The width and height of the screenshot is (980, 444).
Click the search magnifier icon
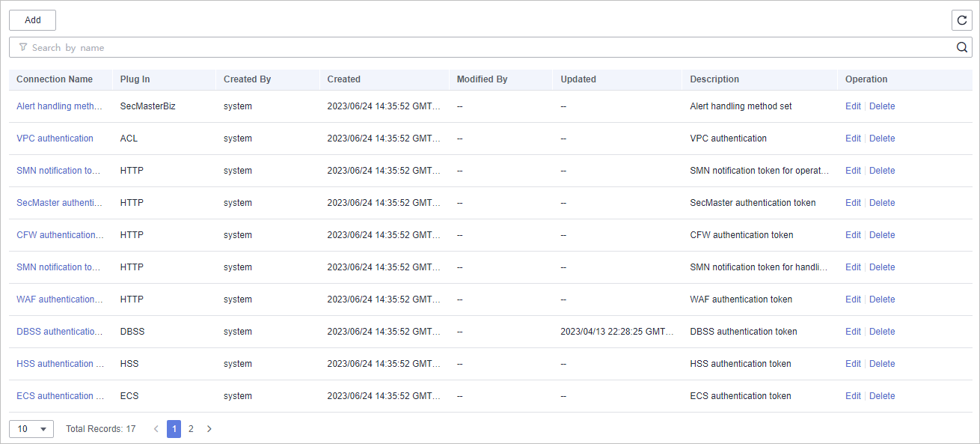[962, 47]
